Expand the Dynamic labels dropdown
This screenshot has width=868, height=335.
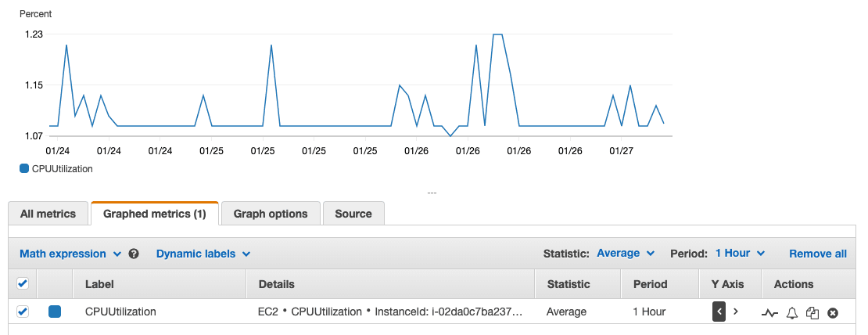(203, 254)
